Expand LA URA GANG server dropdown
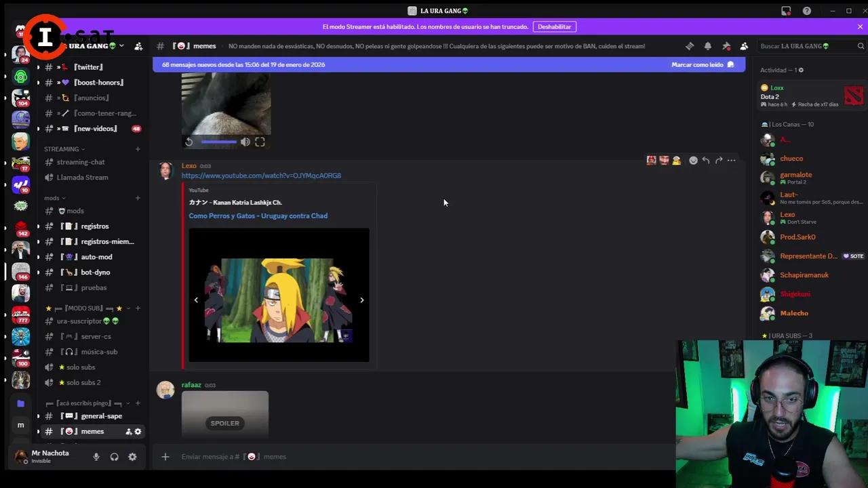868x488 pixels. click(x=121, y=46)
